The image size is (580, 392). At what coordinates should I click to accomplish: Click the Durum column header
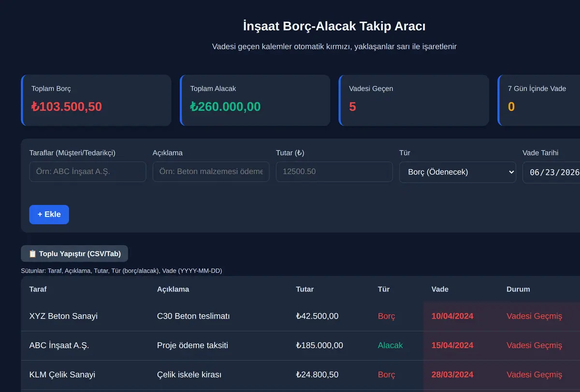[x=518, y=289]
